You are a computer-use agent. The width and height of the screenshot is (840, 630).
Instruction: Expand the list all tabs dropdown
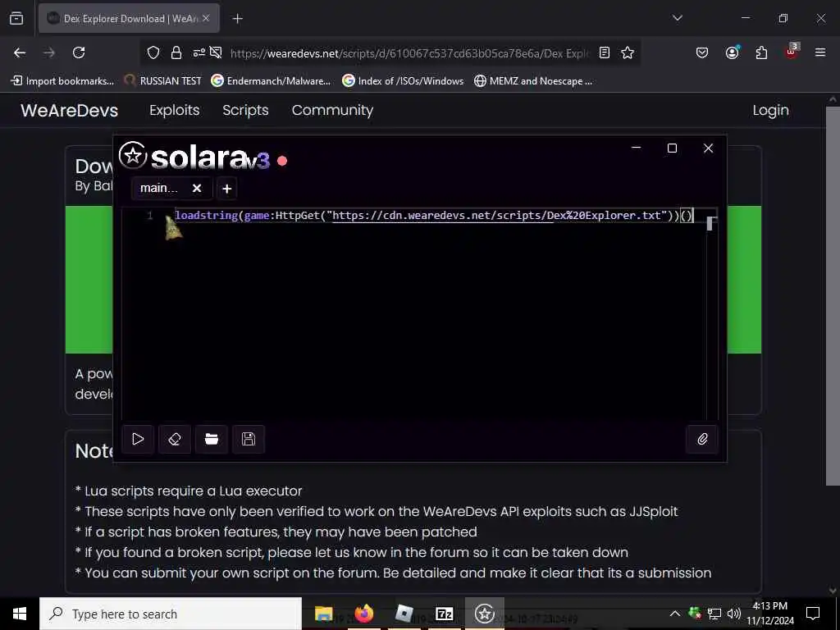pyautogui.click(x=677, y=18)
